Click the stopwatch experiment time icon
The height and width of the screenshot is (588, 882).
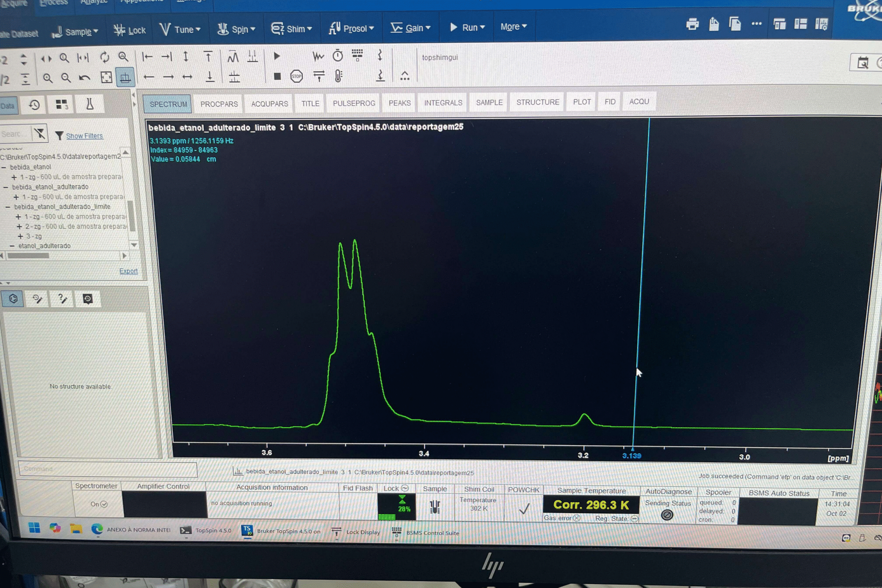(x=338, y=56)
